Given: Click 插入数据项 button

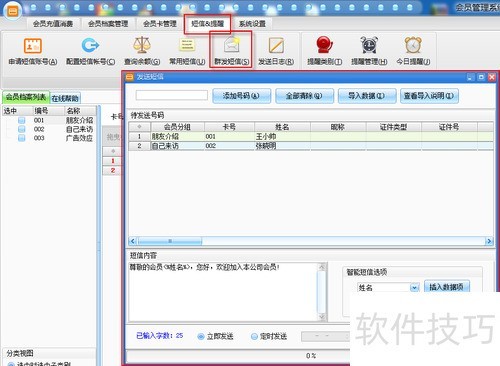Looking at the screenshot, I should pyautogui.click(x=447, y=287).
